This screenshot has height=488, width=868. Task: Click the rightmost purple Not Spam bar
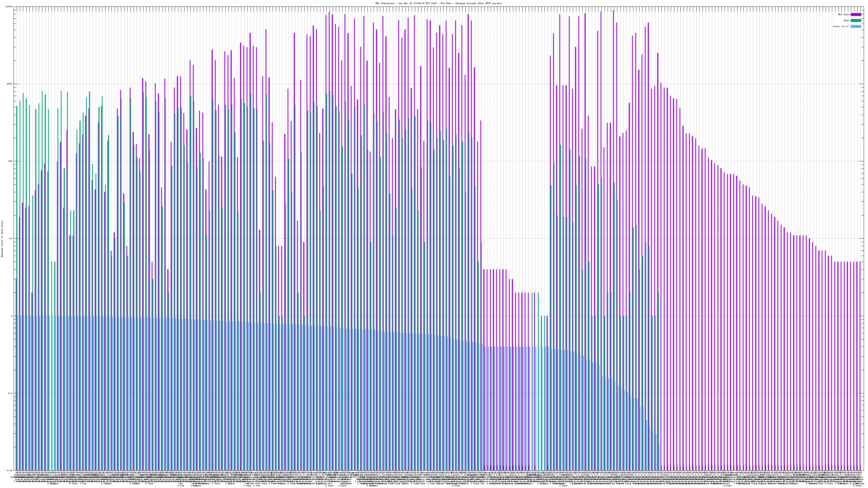click(x=860, y=337)
